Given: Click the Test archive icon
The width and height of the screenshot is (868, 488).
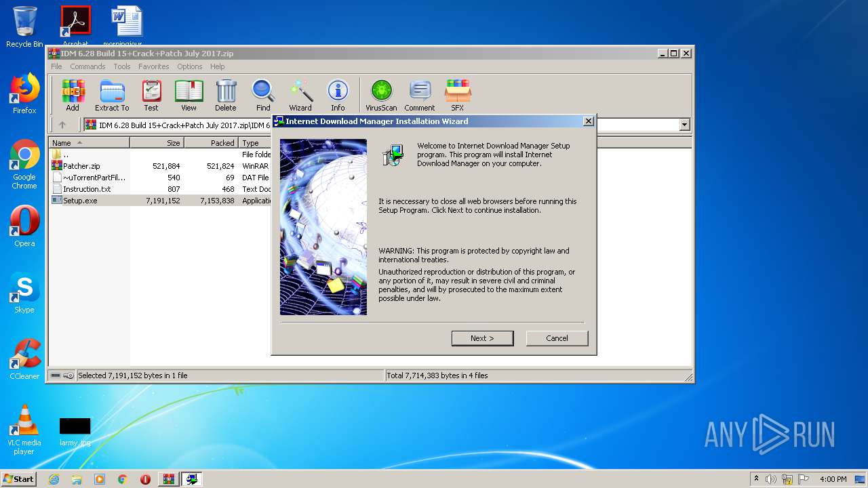Looking at the screenshot, I should pos(151,95).
